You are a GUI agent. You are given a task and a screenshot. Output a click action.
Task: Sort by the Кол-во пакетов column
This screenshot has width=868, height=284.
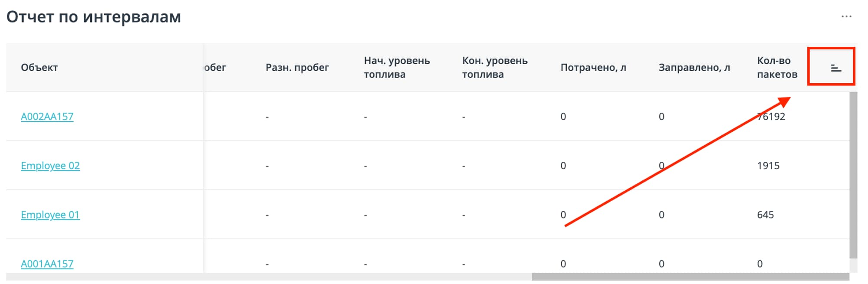[775, 67]
